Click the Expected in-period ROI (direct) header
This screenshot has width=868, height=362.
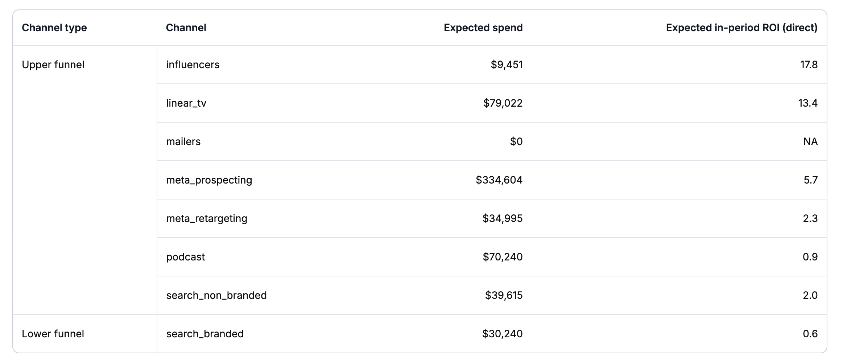pyautogui.click(x=741, y=28)
